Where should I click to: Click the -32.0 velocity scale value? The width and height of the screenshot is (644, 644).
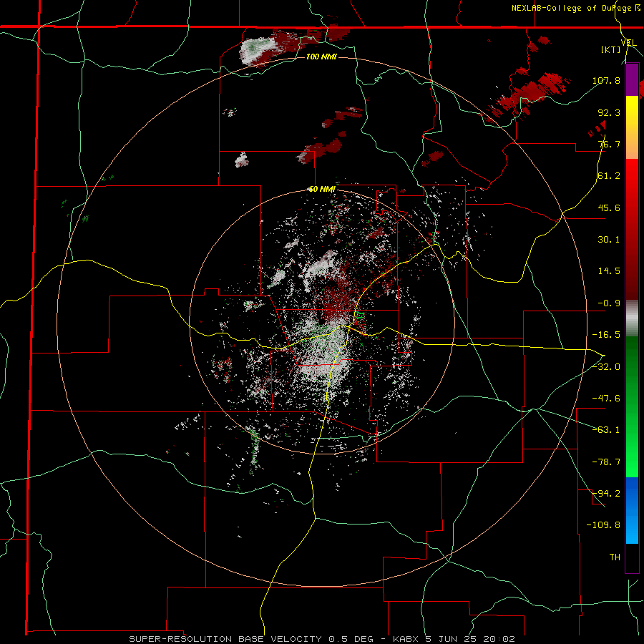coord(606,367)
